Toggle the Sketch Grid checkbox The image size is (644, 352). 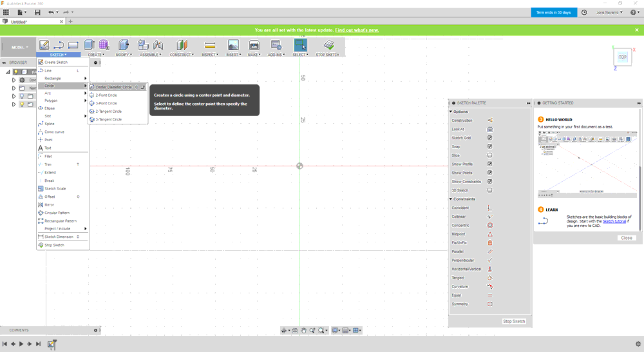pos(489,138)
